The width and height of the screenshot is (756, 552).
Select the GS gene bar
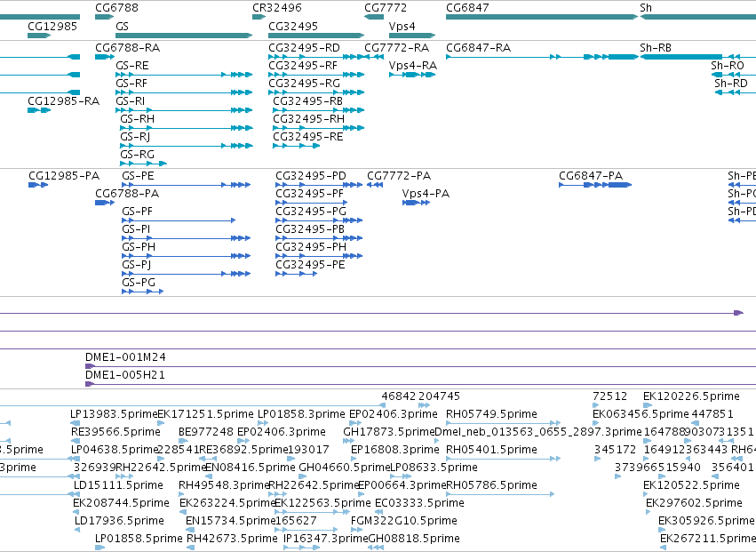tap(184, 36)
